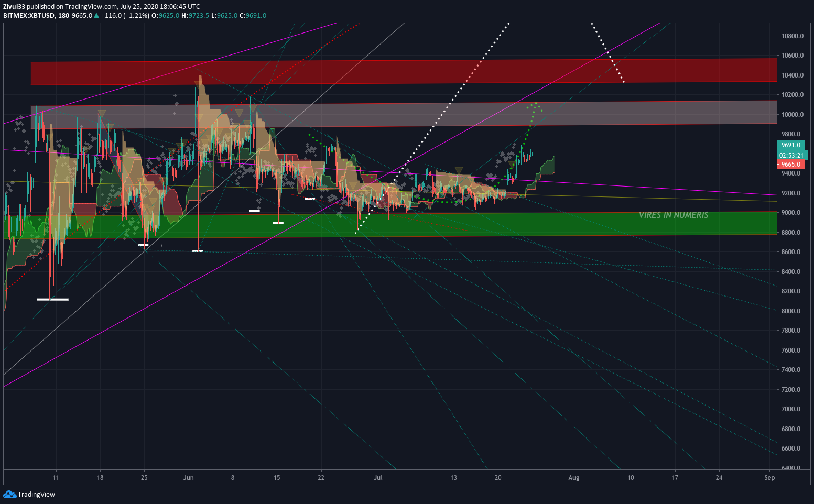Click the green 9691.0 current price tag
Screen dimensions: 814x504
790,145
